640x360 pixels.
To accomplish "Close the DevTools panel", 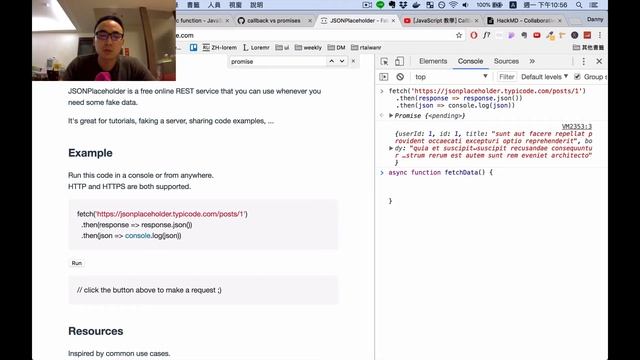I will pyautogui.click(x=599, y=61).
